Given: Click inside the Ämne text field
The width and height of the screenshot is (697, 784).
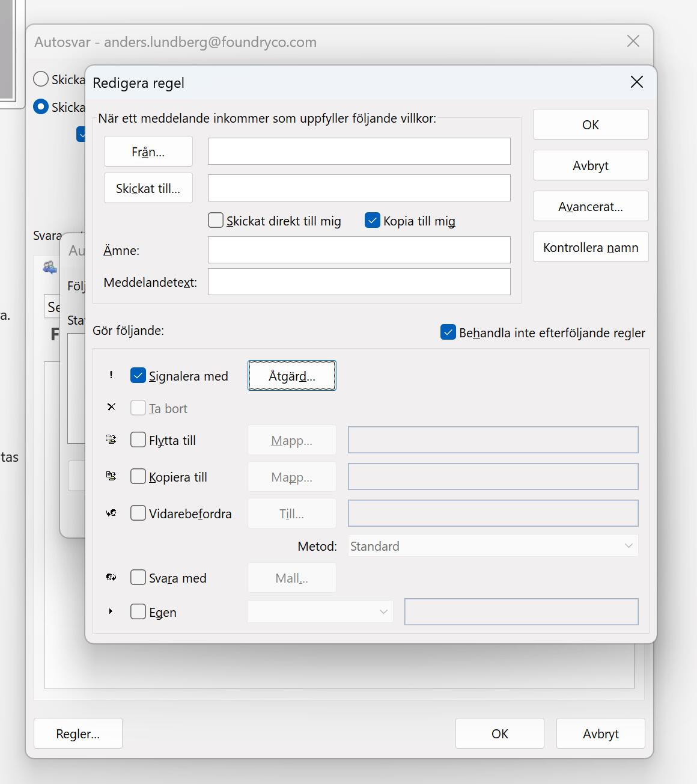Looking at the screenshot, I should 359,250.
